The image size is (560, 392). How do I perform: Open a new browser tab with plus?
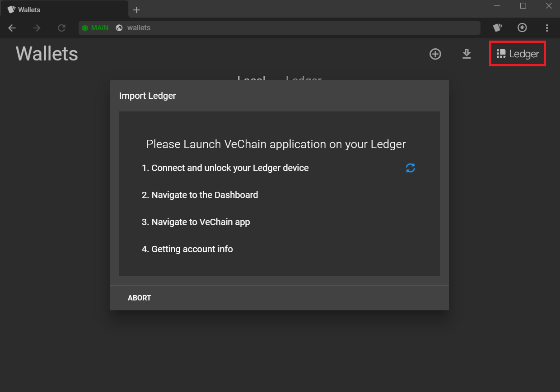coord(136,9)
